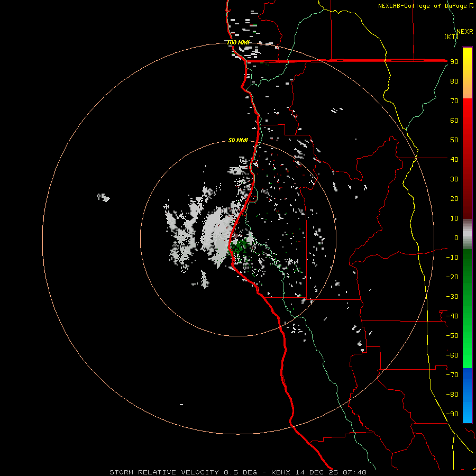
Task: Click the 07:40 timestamp
Action: 354,472
